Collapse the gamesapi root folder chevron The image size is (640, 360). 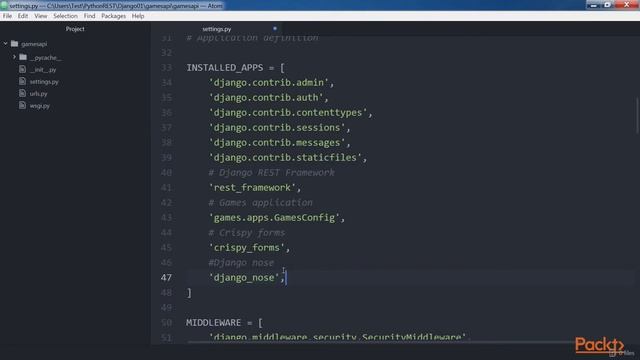click(5, 43)
